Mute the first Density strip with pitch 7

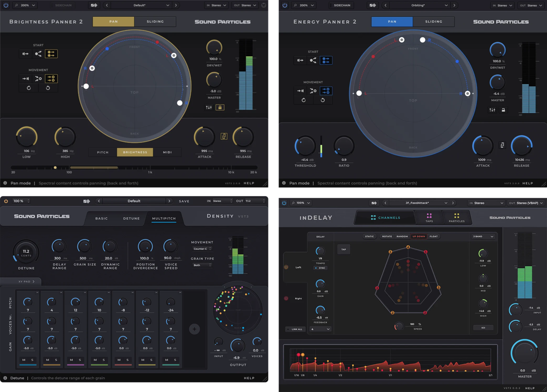tap(24, 360)
